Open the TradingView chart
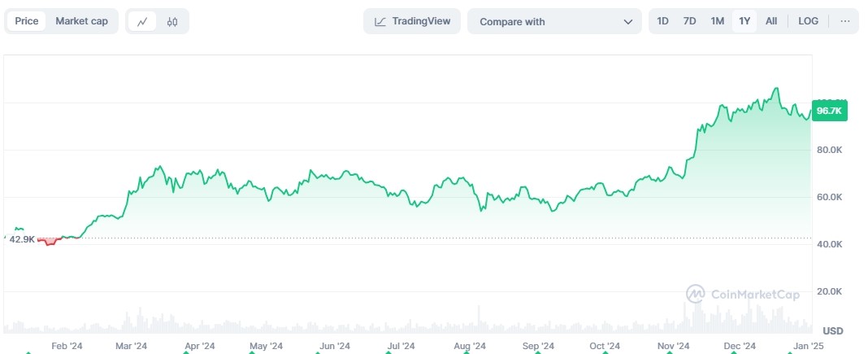The height and width of the screenshot is (354, 868). pyautogui.click(x=412, y=21)
